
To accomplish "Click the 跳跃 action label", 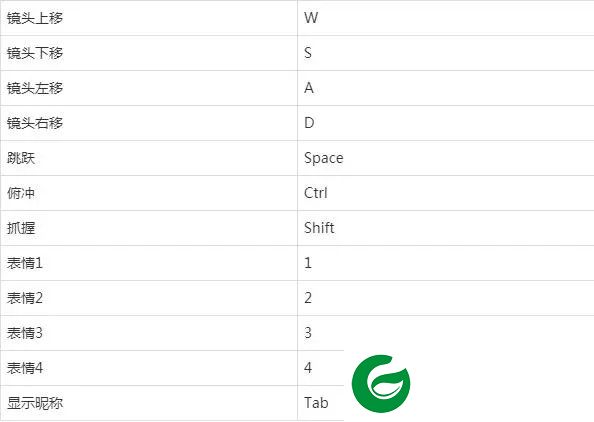I will pos(21,158).
